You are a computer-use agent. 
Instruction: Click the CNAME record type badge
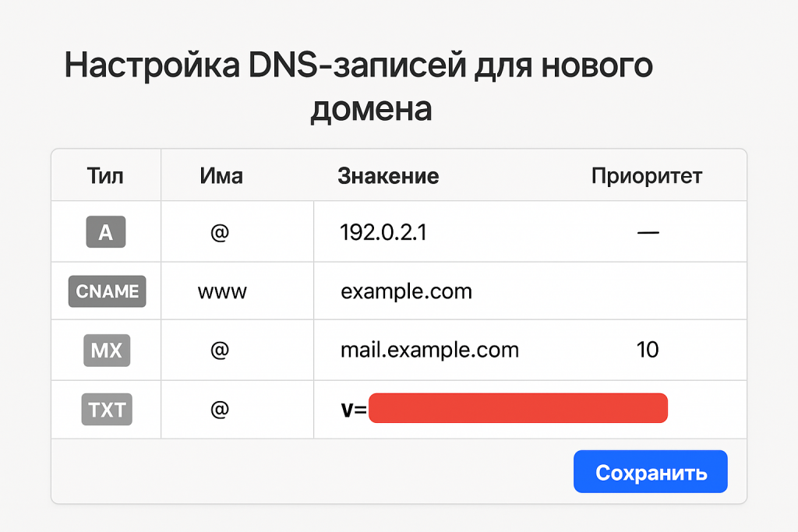[x=107, y=291]
